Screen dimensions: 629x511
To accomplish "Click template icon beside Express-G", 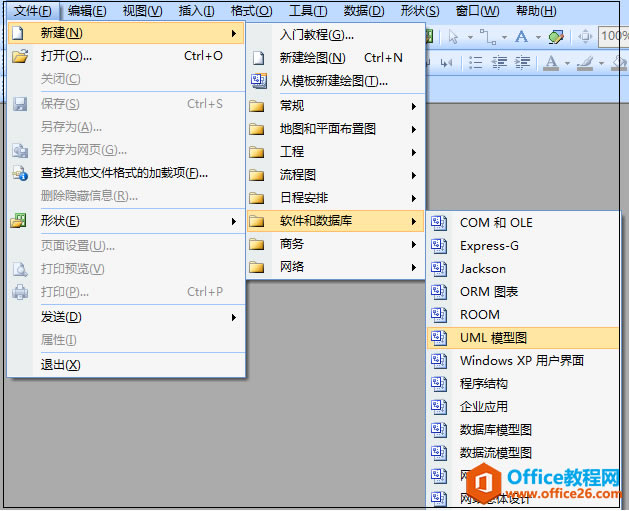I will coord(439,246).
